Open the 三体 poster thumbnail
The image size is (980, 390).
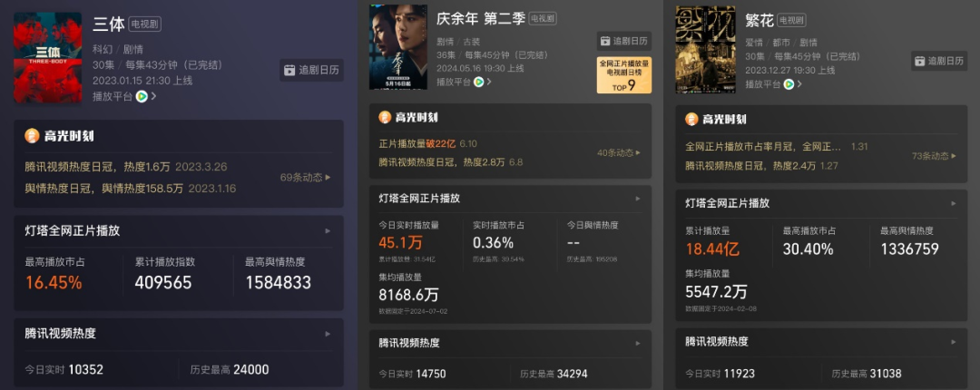47,57
